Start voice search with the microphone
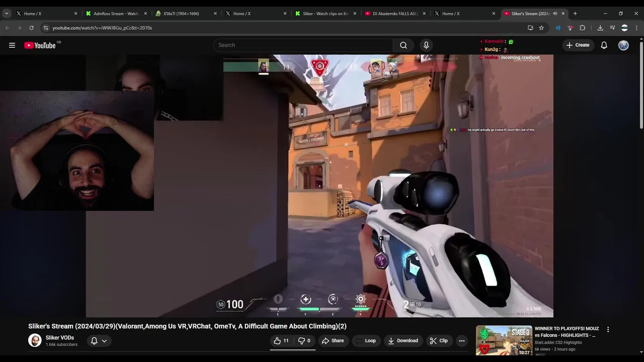The width and height of the screenshot is (644, 362). (426, 45)
